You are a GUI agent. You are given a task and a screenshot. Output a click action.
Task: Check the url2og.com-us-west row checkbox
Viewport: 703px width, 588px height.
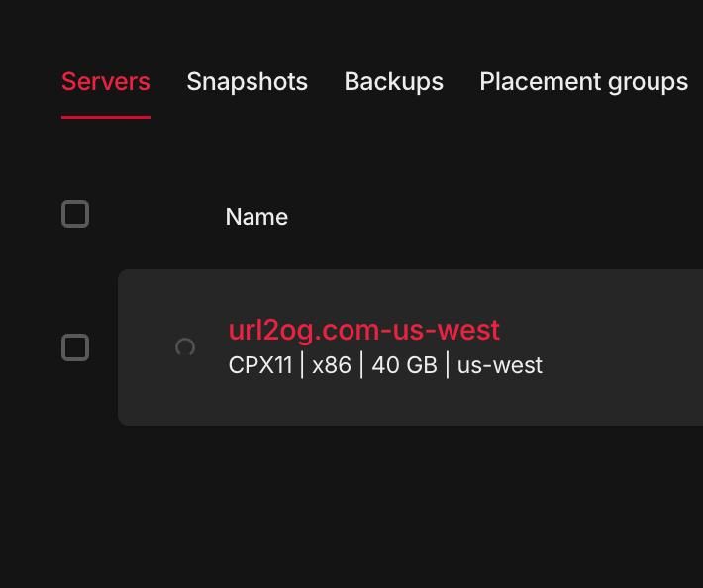pos(75,347)
